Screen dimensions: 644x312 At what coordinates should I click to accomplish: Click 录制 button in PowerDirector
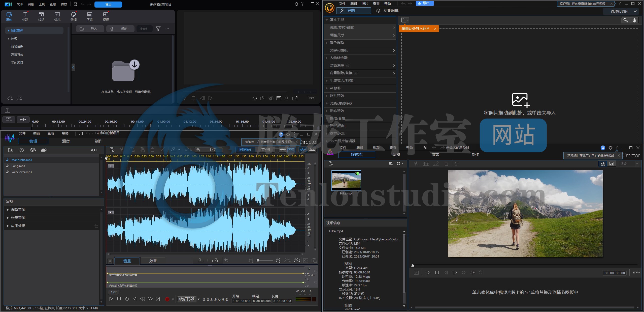[x=120, y=29]
